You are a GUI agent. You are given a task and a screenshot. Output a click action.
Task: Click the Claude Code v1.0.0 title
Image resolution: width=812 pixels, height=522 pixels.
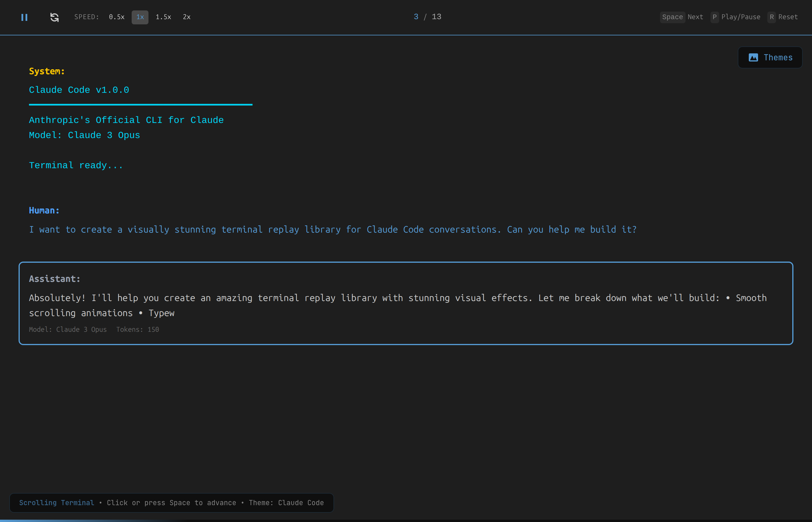tap(79, 90)
